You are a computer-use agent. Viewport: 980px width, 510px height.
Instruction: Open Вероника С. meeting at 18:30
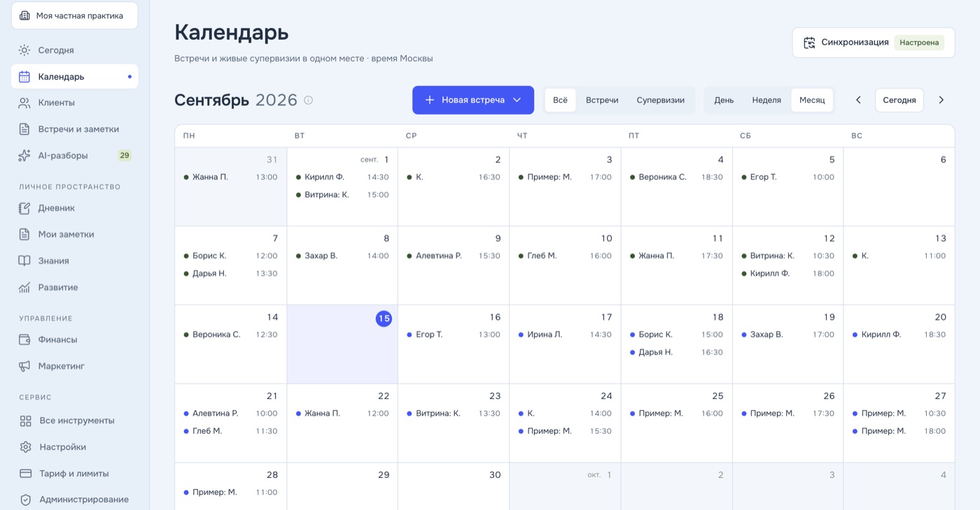point(676,177)
